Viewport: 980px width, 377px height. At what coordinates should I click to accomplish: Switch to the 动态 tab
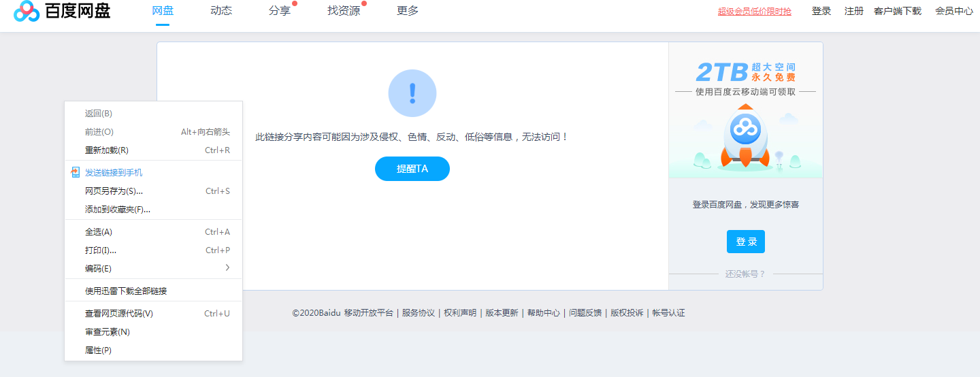click(221, 11)
